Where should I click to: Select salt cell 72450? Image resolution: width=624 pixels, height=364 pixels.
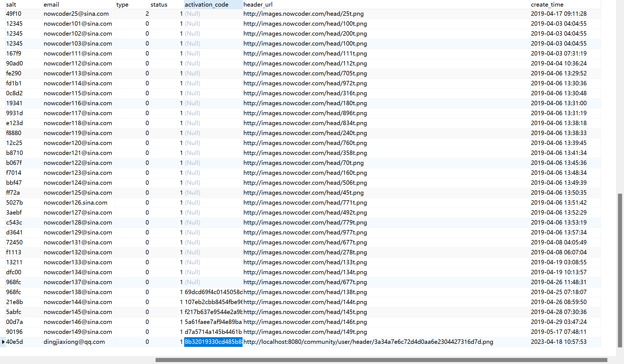24,242
